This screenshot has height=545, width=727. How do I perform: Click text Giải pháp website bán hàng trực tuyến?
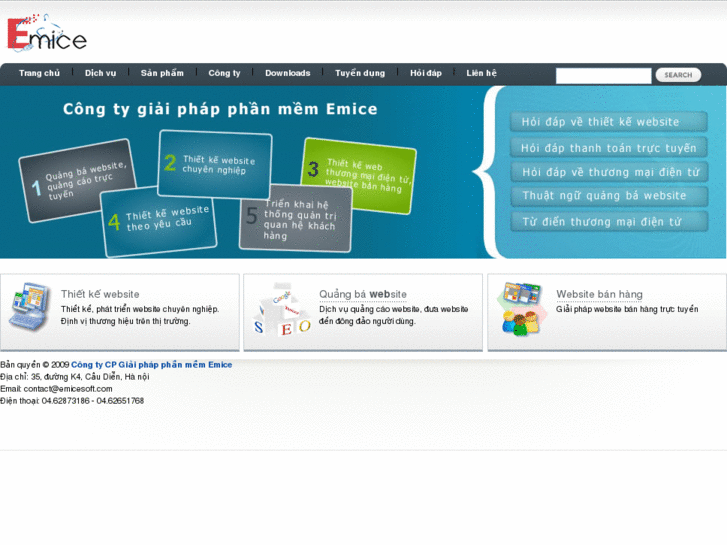[x=627, y=309]
